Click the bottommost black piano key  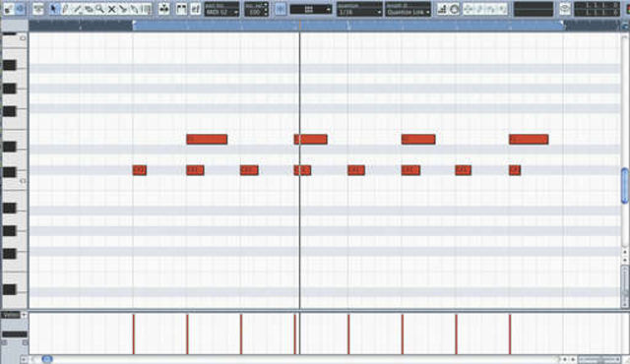(9, 289)
